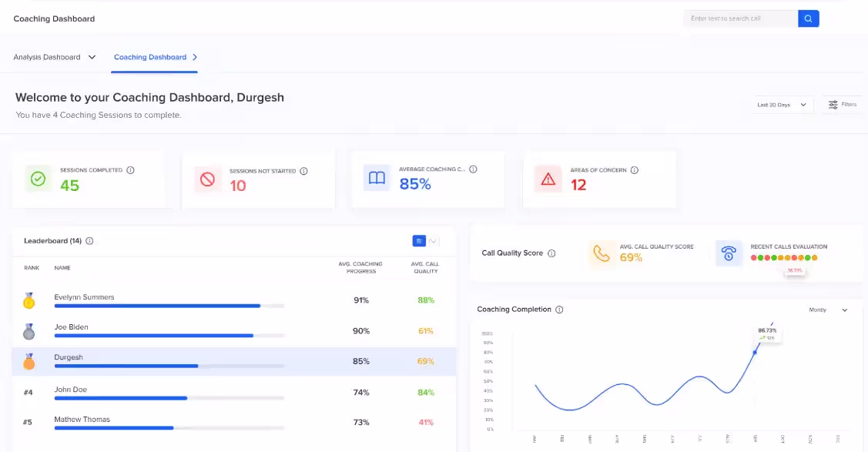Click the Filters sliders icon

[x=833, y=105]
